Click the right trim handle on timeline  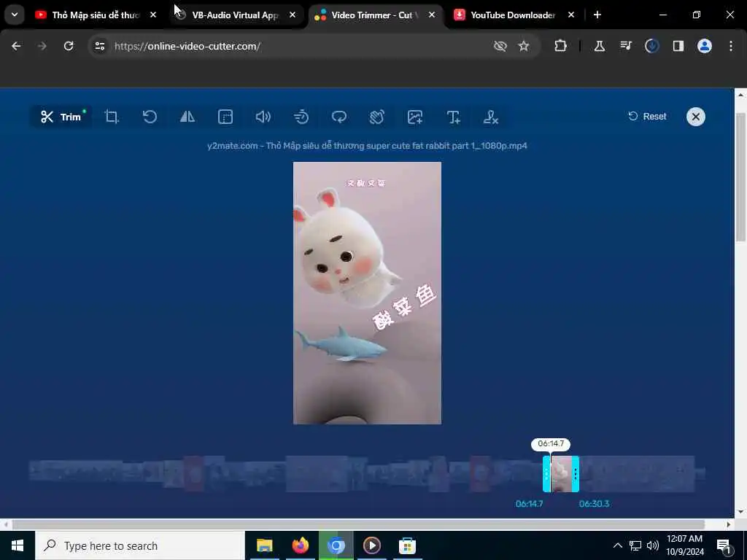(x=575, y=474)
